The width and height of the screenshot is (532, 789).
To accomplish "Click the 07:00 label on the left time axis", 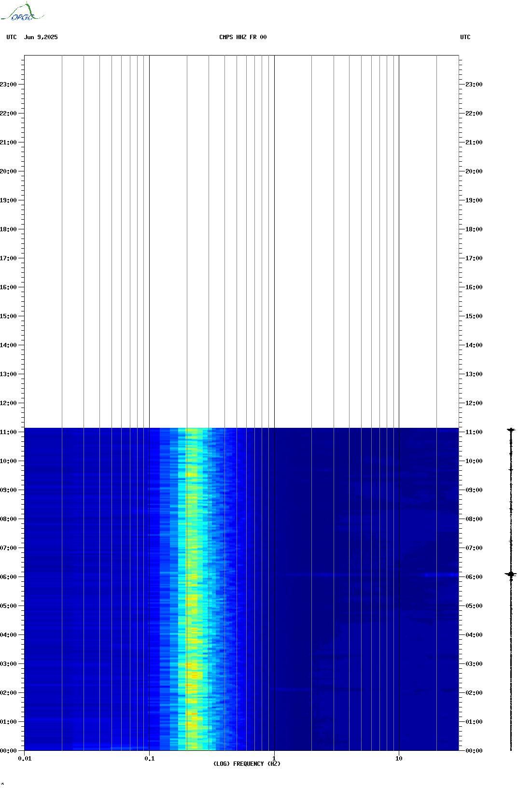I will pyautogui.click(x=8, y=548).
